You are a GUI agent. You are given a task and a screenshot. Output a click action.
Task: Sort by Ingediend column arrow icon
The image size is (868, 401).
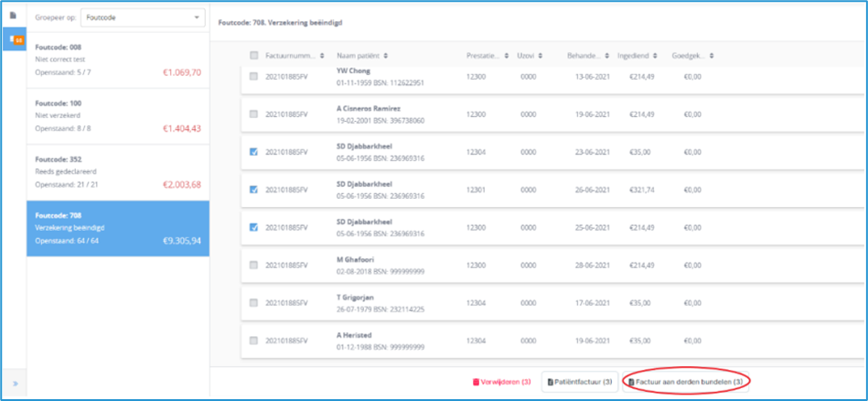(657, 57)
